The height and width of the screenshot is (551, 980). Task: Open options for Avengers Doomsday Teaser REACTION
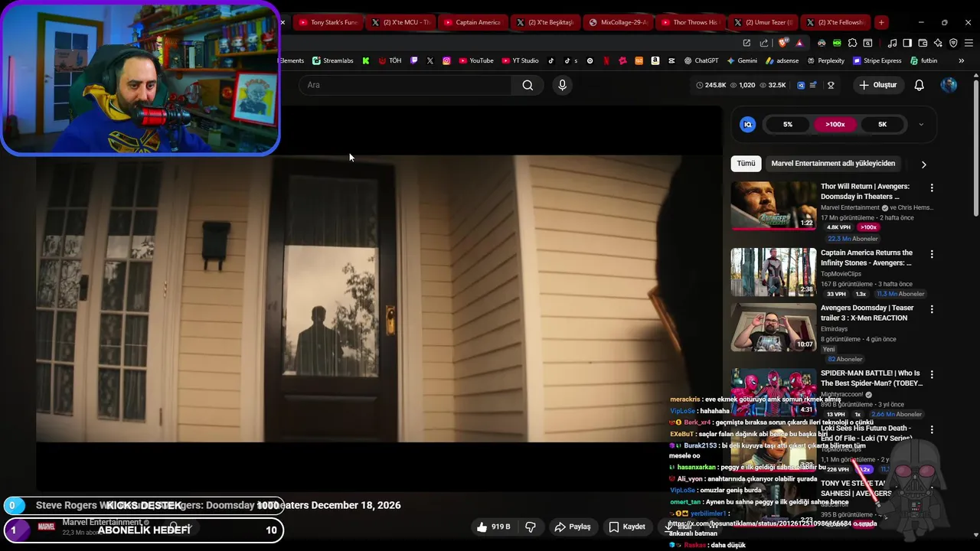pos(932,309)
